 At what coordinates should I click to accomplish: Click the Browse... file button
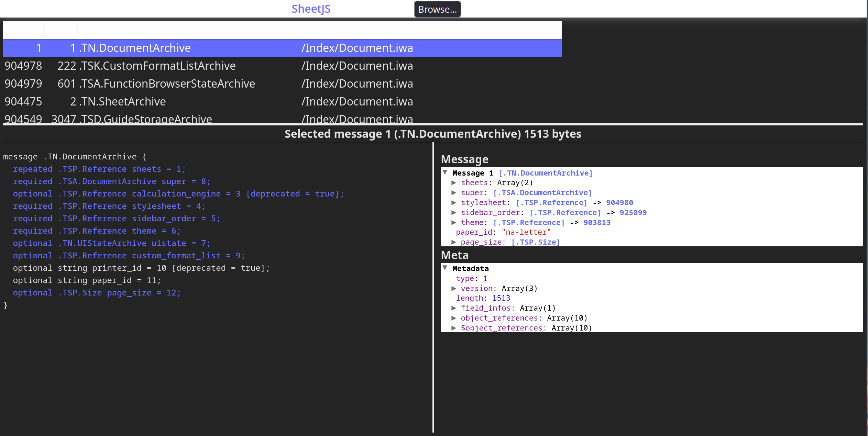(x=437, y=9)
